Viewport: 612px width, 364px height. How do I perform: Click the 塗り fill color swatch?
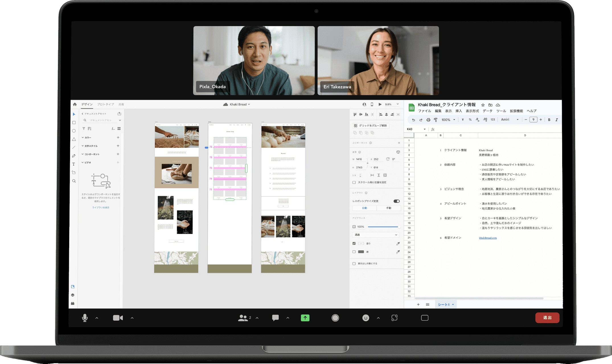pyautogui.click(x=361, y=243)
